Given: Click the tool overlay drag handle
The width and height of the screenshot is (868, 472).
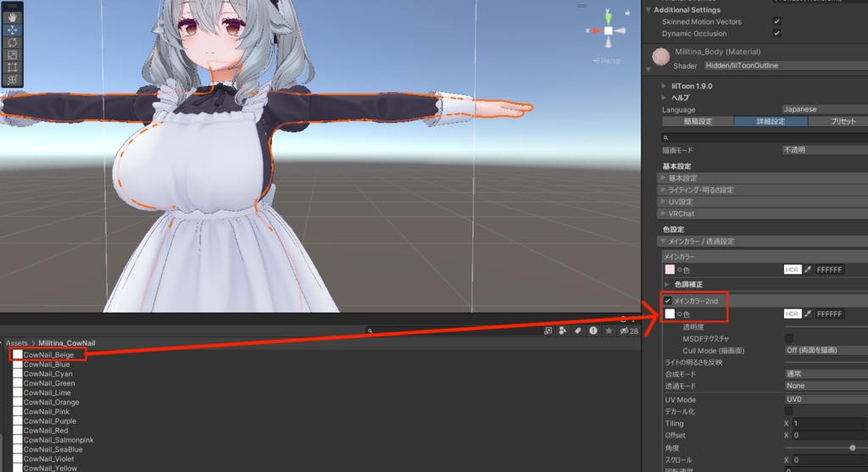Looking at the screenshot, I should point(12,6).
